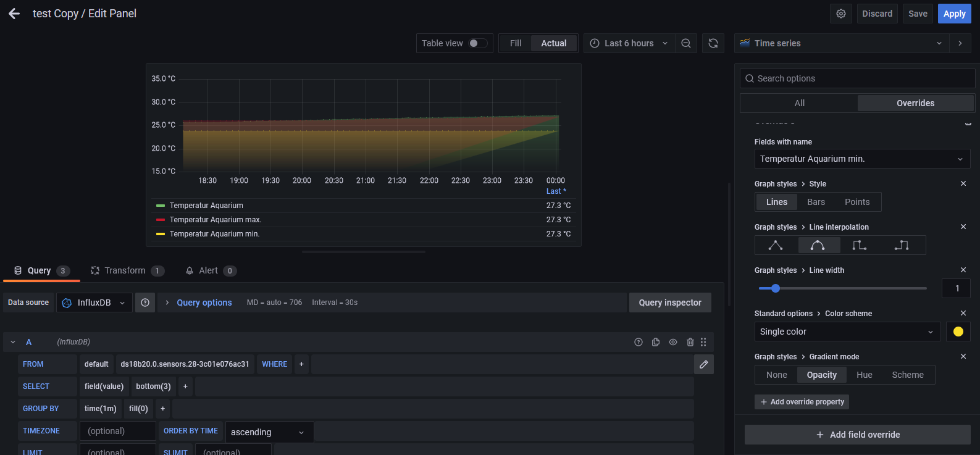Select smooth line interpolation icon
This screenshot has height=455, width=980.
pyautogui.click(x=818, y=245)
